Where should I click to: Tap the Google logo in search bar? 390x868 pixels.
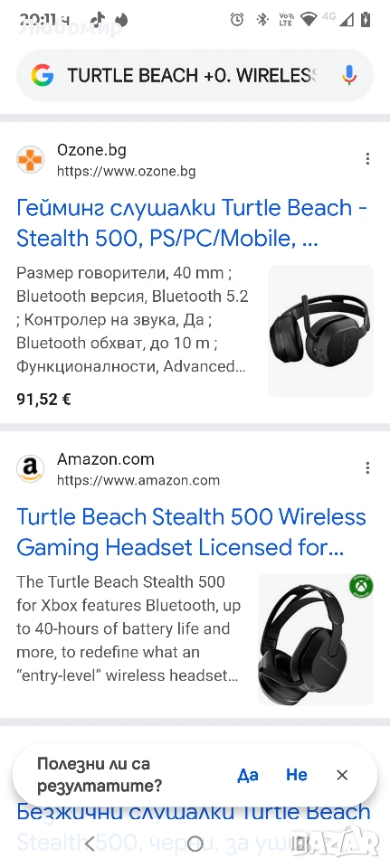[x=43, y=75]
